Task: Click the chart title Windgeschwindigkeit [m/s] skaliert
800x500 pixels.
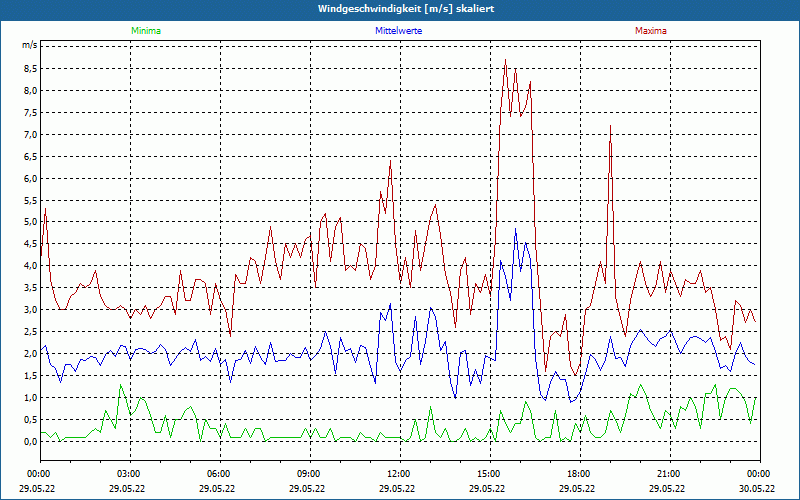Action: [x=406, y=9]
